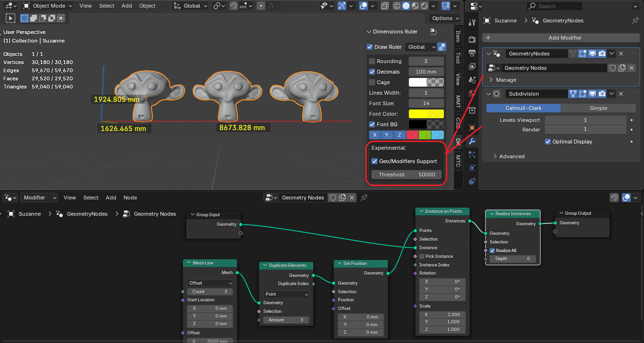Duplicate the Geometry Nodes group in modifier
Image resolution: width=644 pixels, height=343 pixels.
click(x=622, y=68)
